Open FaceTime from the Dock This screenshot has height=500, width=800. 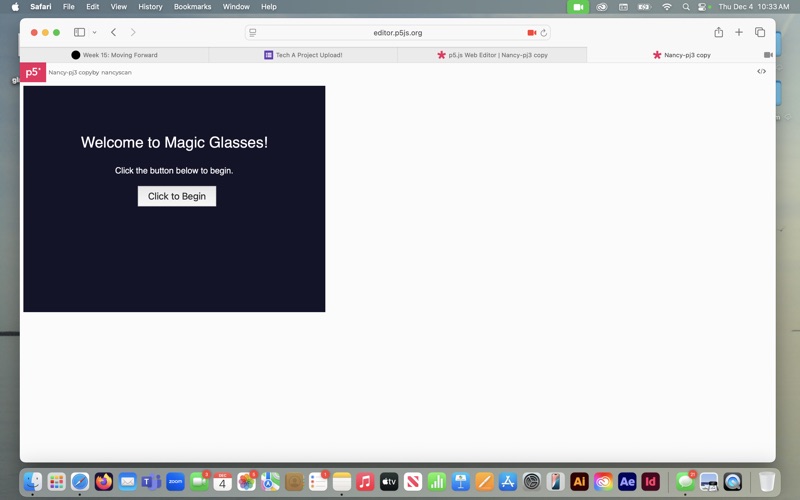point(199,481)
